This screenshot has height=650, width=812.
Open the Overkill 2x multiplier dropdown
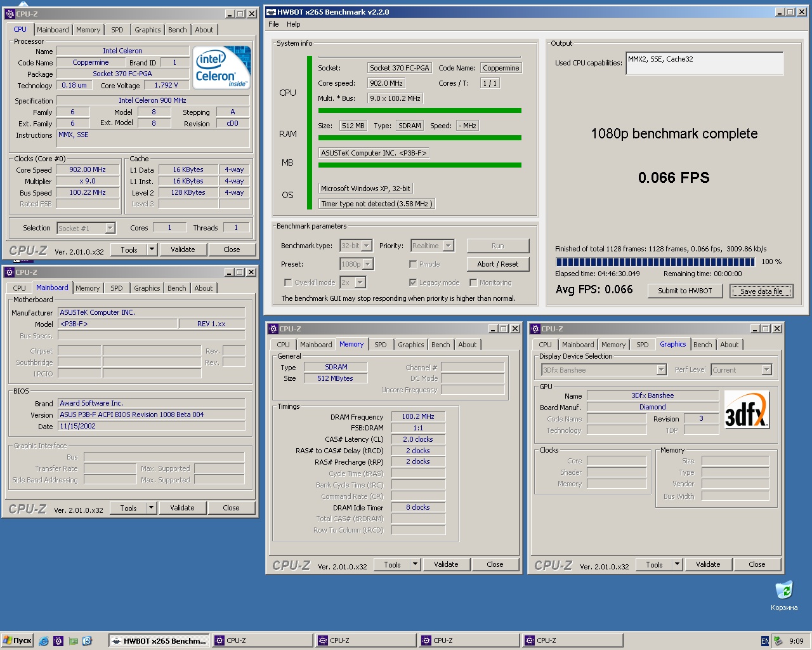pos(360,282)
